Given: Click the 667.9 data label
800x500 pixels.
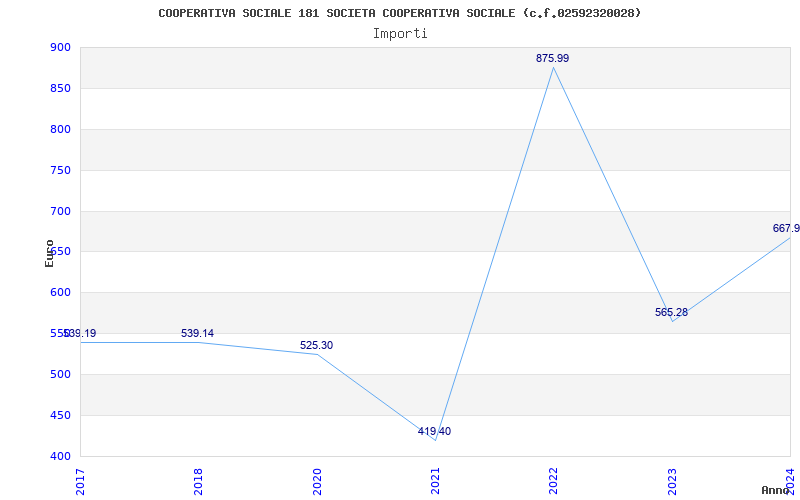Looking at the screenshot, I should pos(786,228).
